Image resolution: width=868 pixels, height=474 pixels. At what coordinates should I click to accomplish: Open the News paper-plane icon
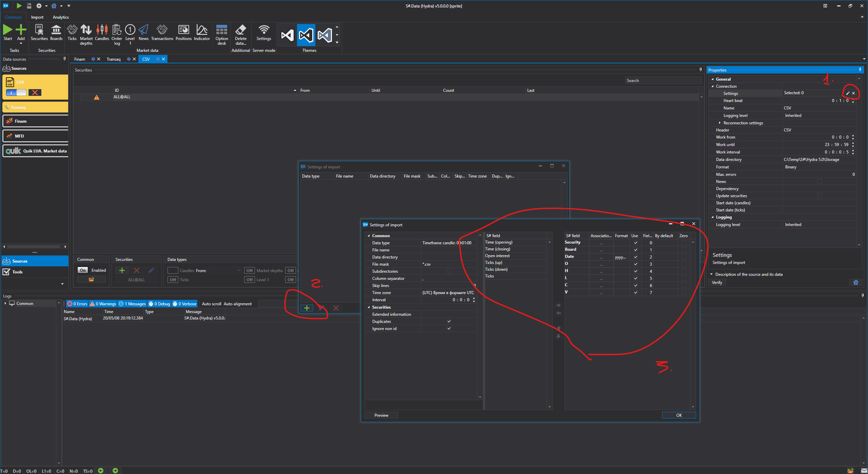(143, 30)
